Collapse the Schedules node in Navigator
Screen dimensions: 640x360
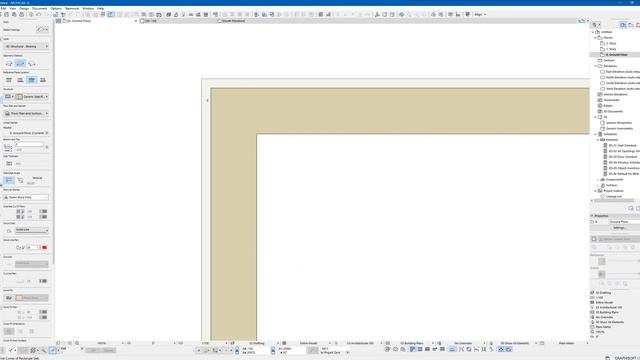coord(596,134)
